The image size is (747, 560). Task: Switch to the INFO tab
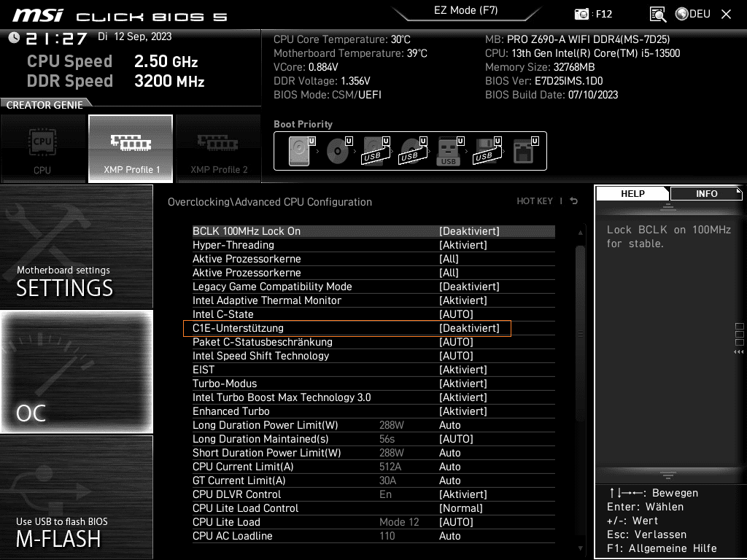[706, 193]
